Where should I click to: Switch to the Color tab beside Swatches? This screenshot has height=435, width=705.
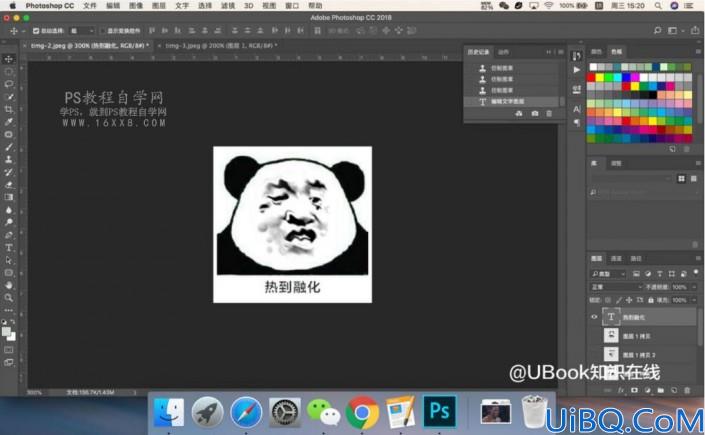coord(596,52)
